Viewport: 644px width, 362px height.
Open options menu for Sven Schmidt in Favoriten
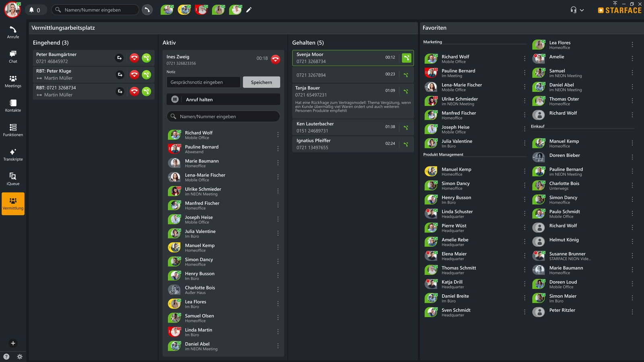pyautogui.click(x=524, y=312)
